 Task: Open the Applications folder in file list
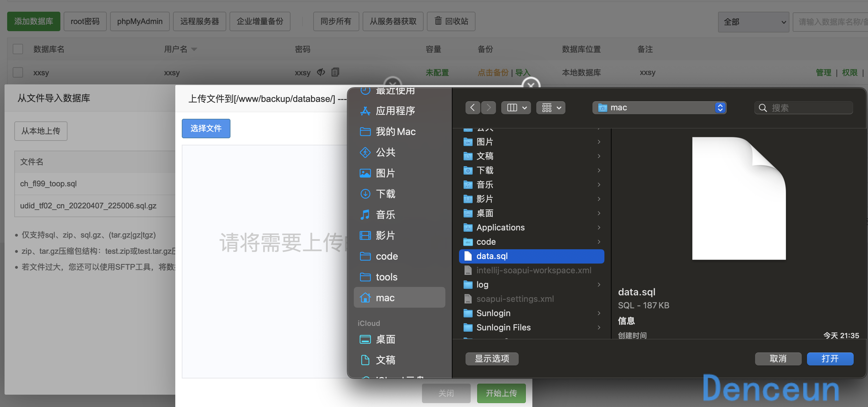coord(531,228)
